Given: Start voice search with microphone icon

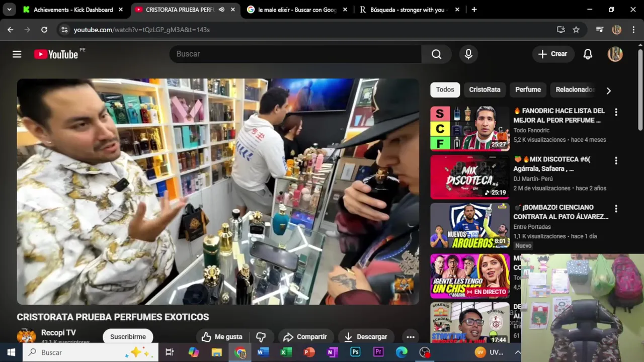Looking at the screenshot, I should tap(468, 54).
